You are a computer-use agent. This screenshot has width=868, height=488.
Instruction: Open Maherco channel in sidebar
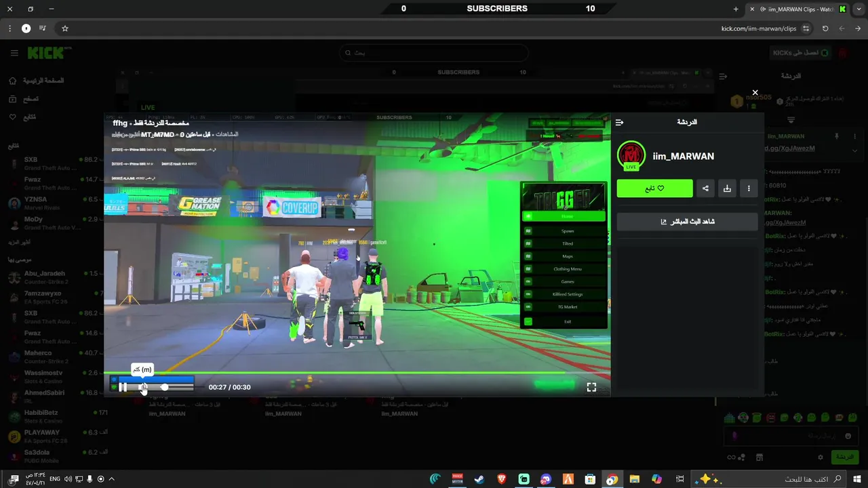coord(53,357)
